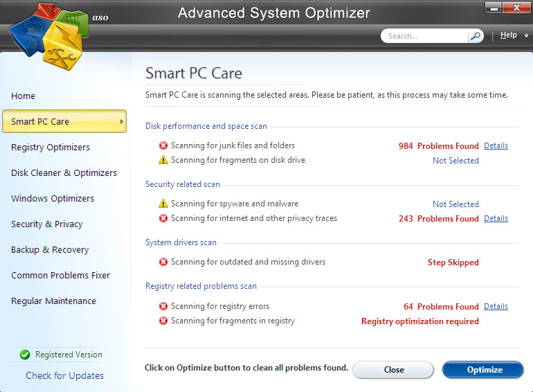Click "Scanning for fragments in registry" text
The image size is (533, 392).
click(233, 321)
